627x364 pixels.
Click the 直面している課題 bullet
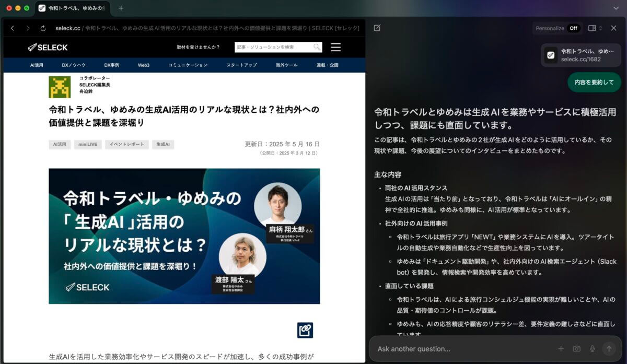click(x=409, y=286)
